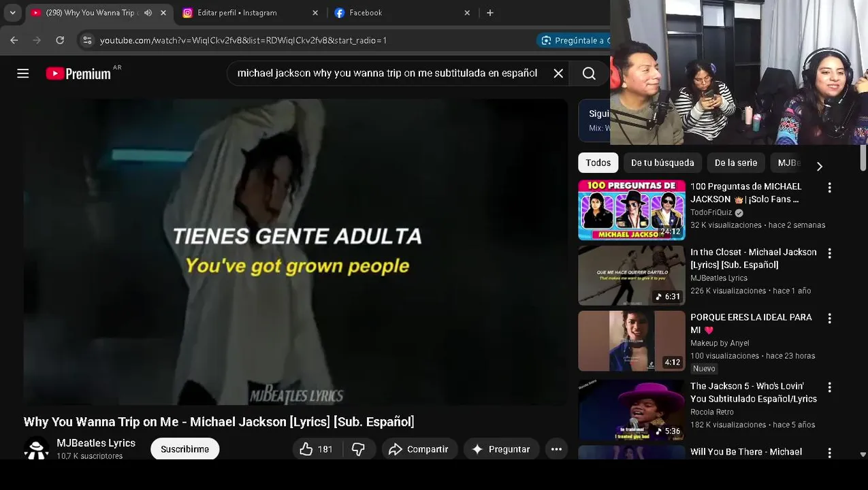Click the browser back arrow
This screenshot has height=490, width=868.
(x=14, y=40)
